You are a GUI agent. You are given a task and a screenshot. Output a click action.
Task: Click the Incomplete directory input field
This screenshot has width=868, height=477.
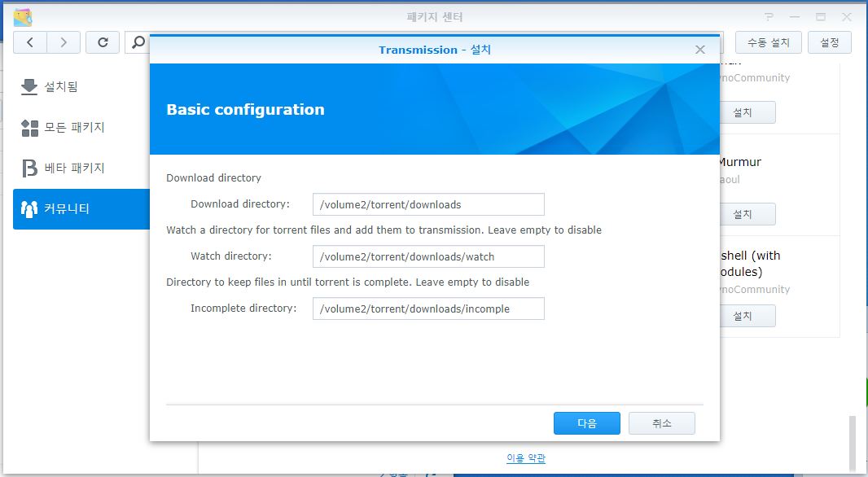(428, 309)
